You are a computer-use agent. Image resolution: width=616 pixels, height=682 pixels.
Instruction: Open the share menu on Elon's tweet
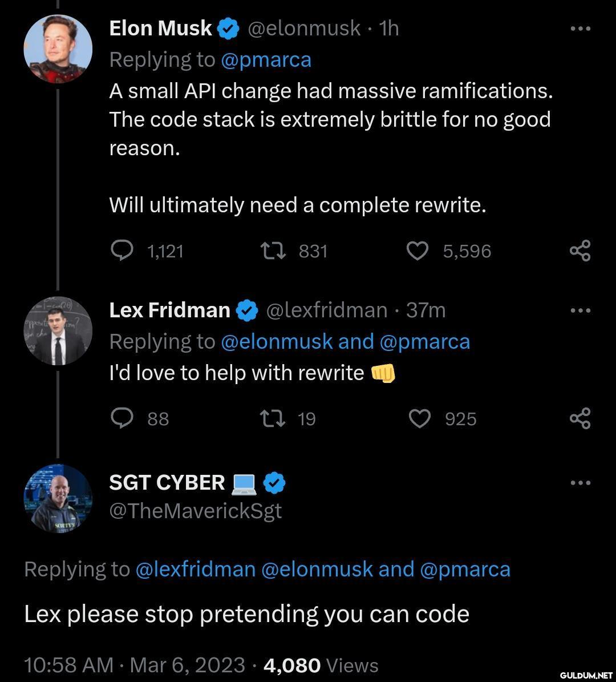(581, 251)
